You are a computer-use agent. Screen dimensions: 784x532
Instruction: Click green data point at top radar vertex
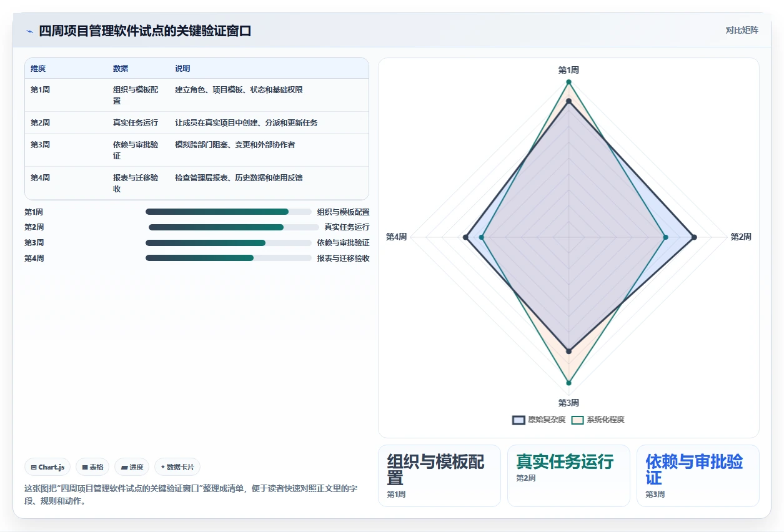(x=568, y=82)
